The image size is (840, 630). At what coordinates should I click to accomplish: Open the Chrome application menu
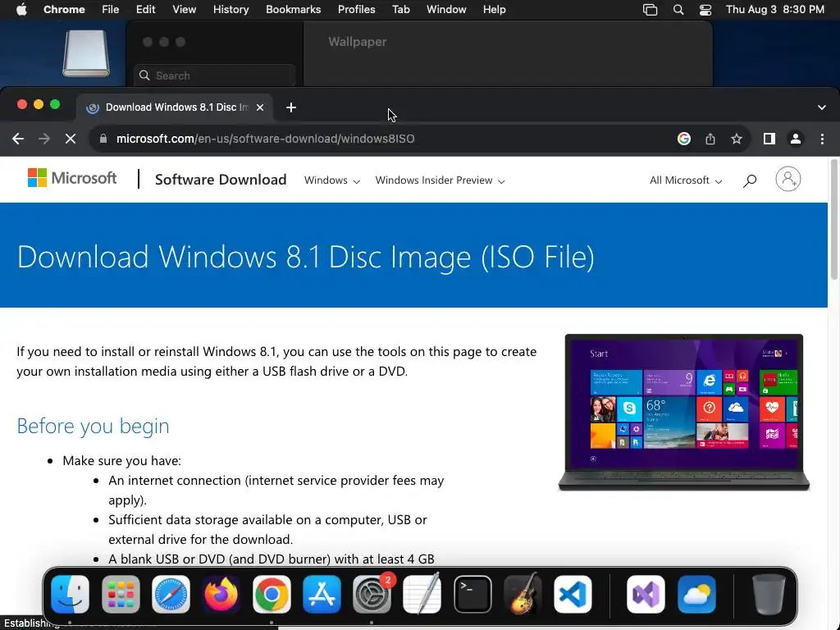[x=64, y=10]
